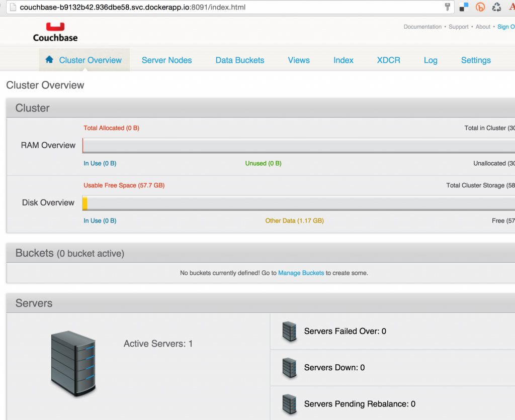Click the Couchbase logo
515x420 pixels.
[55, 32]
